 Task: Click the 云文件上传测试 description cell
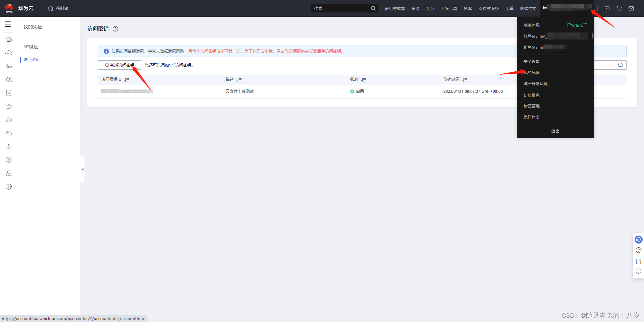[x=240, y=91]
